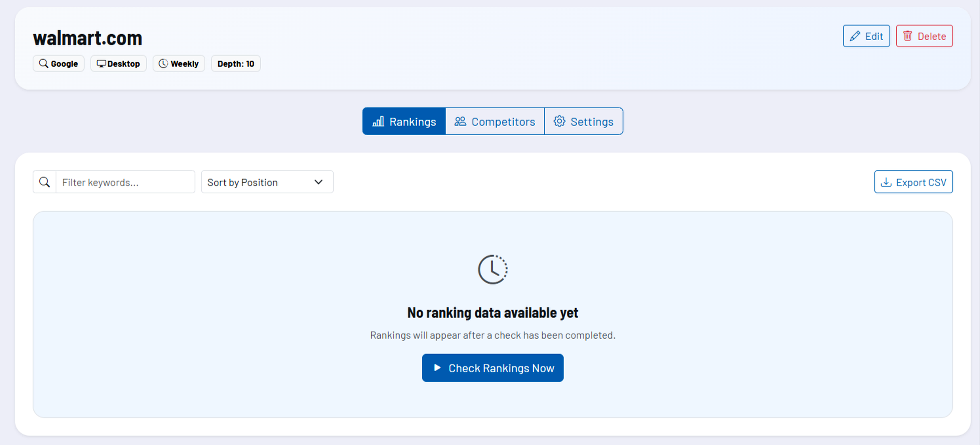
Task: Click the 'No ranking data available yet' heading
Action: pos(493,313)
